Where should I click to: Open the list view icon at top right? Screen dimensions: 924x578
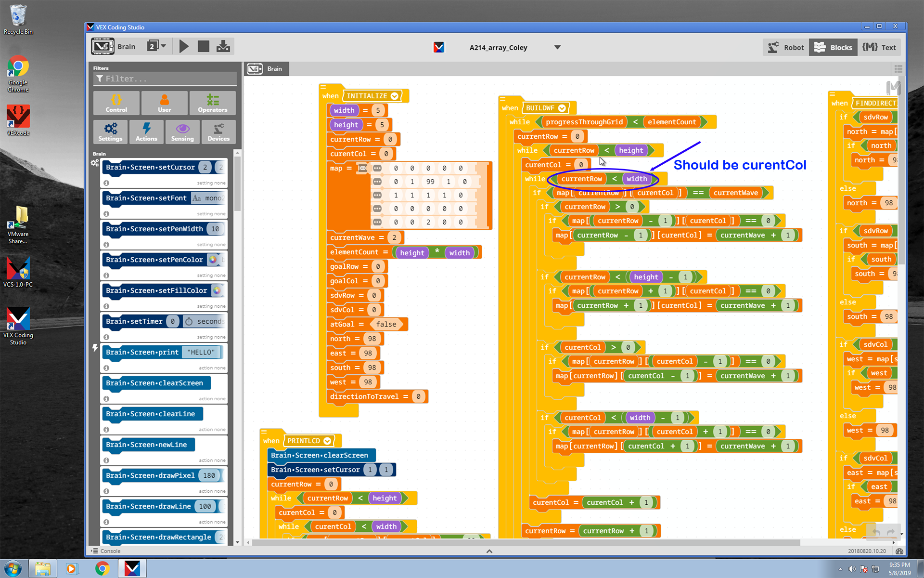point(898,69)
